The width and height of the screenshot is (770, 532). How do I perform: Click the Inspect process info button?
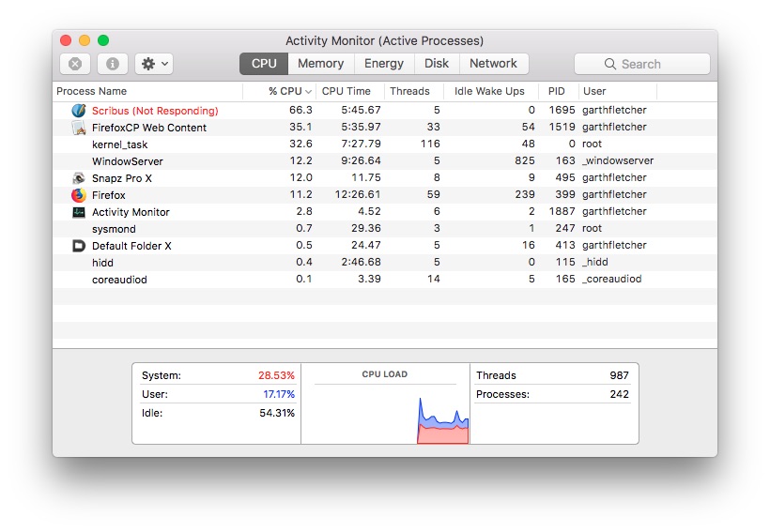(x=113, y=64)
